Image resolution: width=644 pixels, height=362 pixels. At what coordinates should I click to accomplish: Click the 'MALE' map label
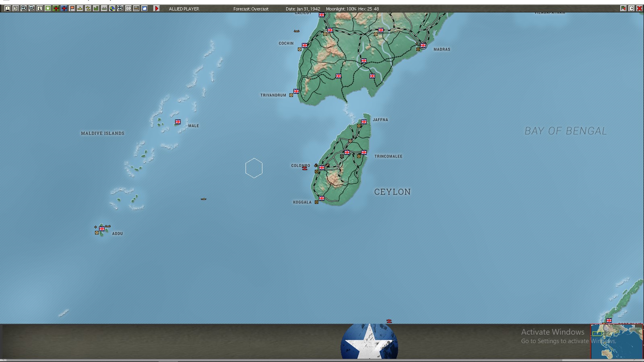[194, 126]
